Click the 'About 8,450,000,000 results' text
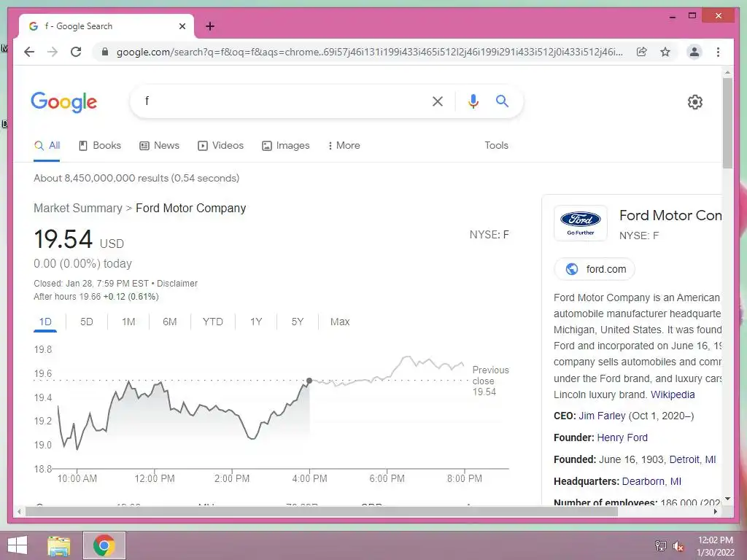 136,178
